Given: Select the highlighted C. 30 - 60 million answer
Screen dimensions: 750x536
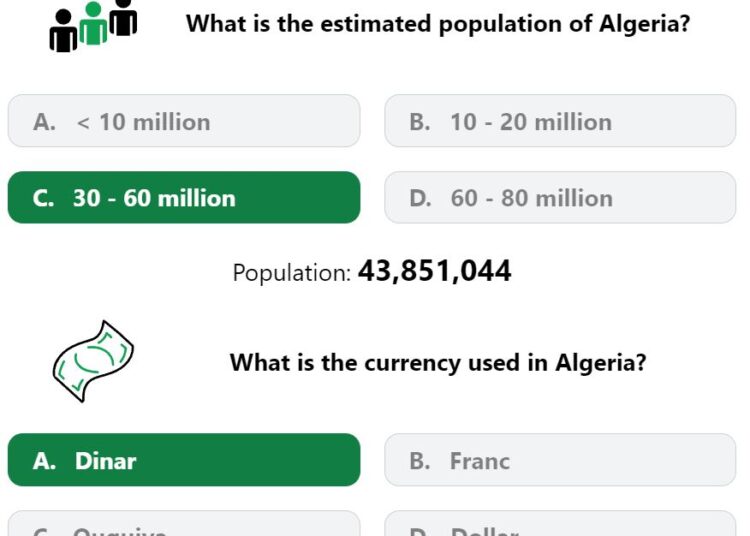Looking at the screenshot, I should pyautogui.click(x=184, y=197).
